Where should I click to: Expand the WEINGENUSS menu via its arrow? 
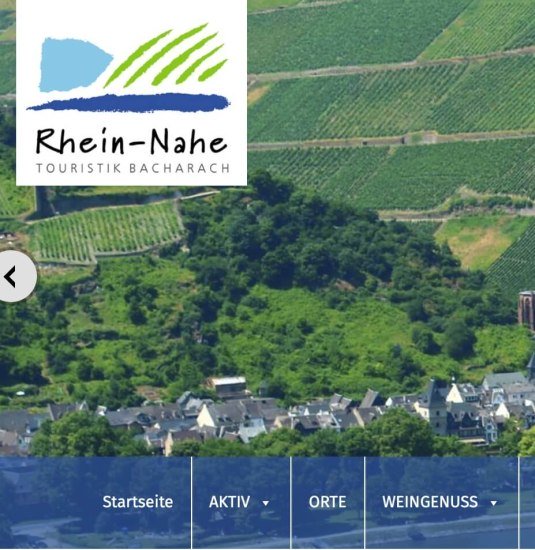[x=494, y=503]
